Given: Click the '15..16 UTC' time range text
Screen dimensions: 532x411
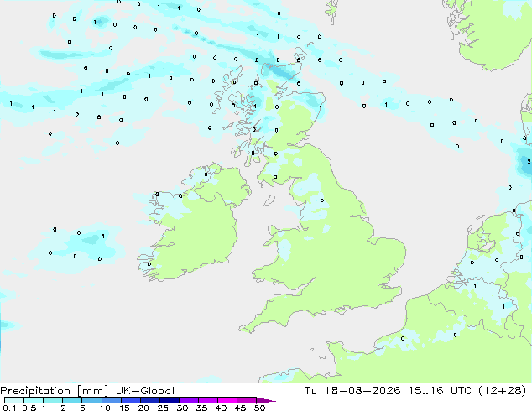Looking at the screenshot, I should pyautogui.click(x=440, y=391).
